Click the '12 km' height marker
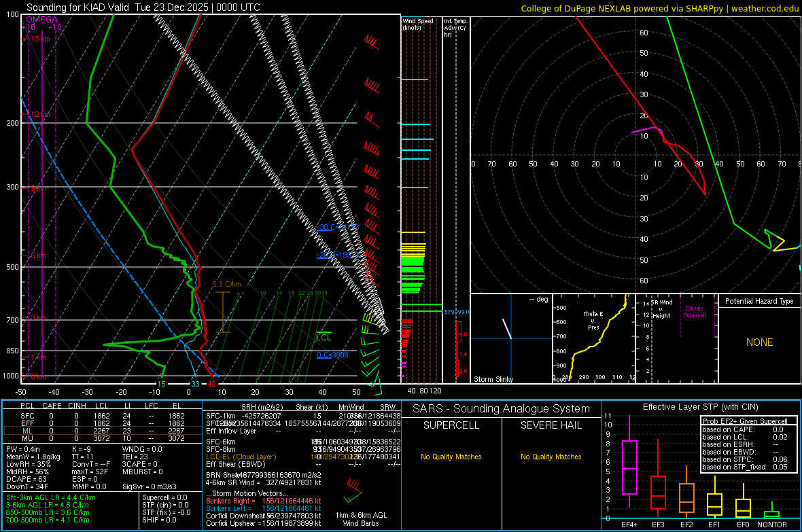The height and width of the screenshot is (532, 802). (x=40, y=115)
